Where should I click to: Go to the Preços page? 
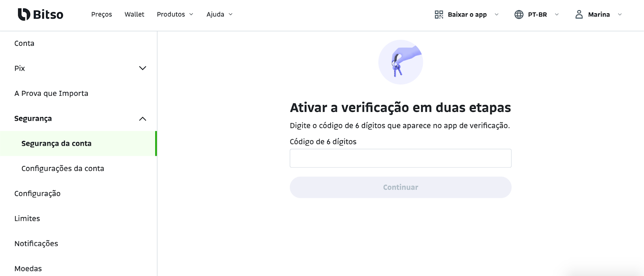101,14
